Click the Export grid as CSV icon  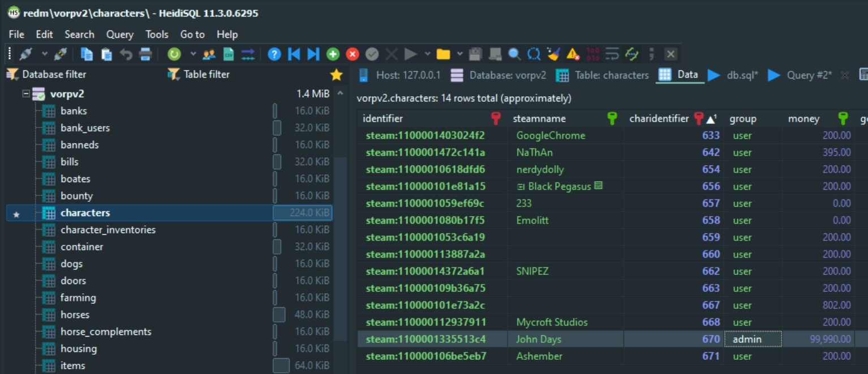click(x=229, y=54)
